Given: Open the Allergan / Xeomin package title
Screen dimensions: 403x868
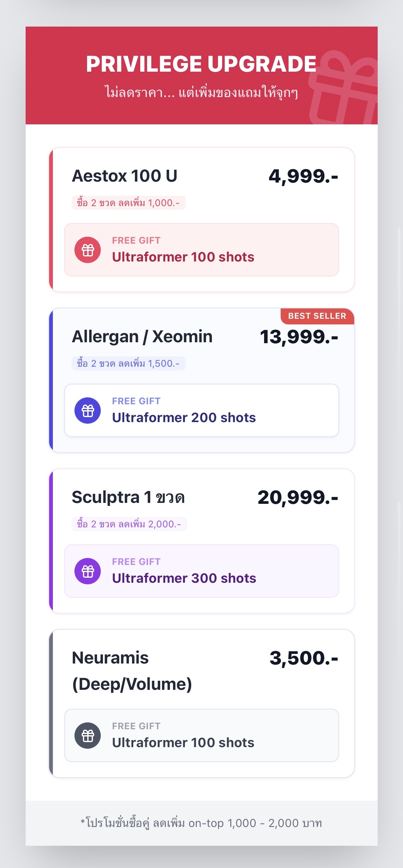Looking at the screenshot, I should tap(142, 337).
